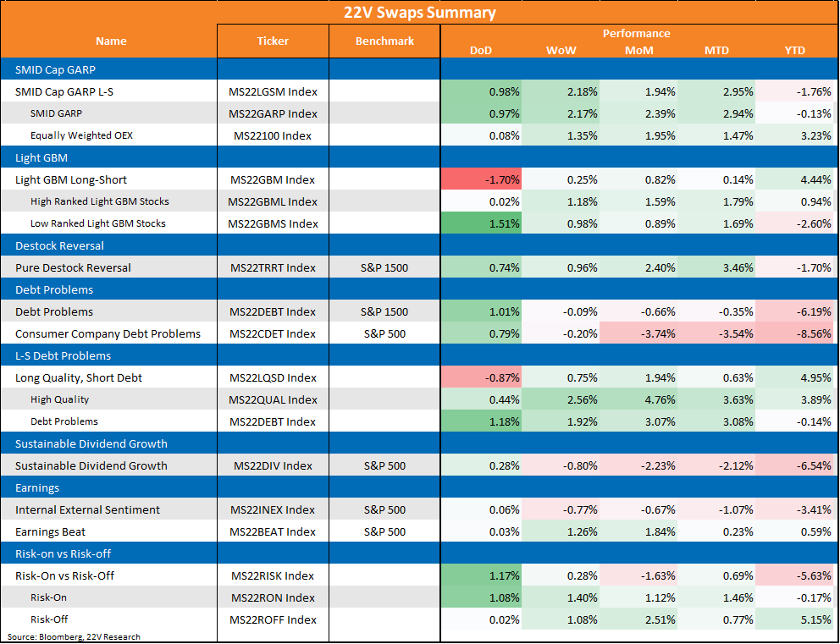
Task: Click the "4.76%" MoM value
Action: point(638,399)
